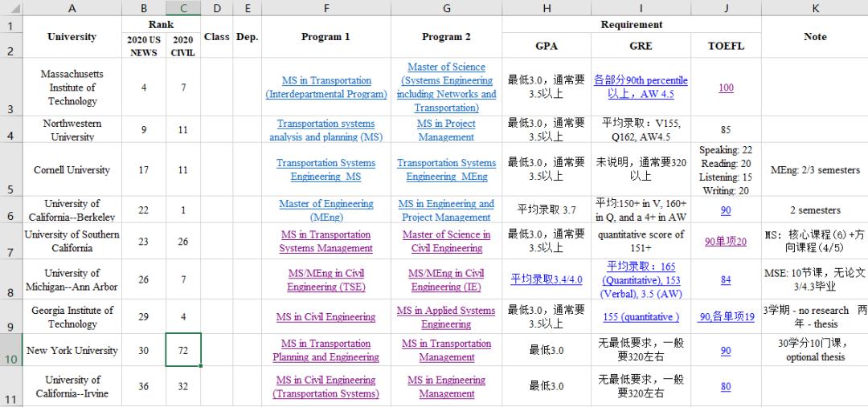Select the New York University cell

pos(72,349)
